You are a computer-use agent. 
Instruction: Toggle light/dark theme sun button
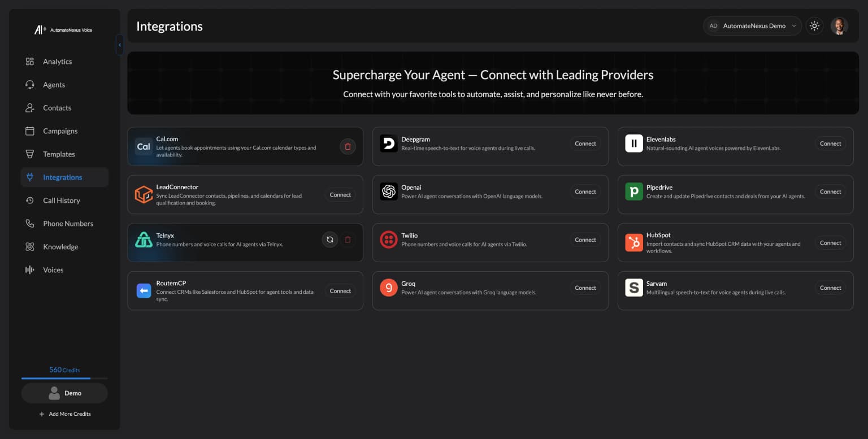tap(814, 26)
